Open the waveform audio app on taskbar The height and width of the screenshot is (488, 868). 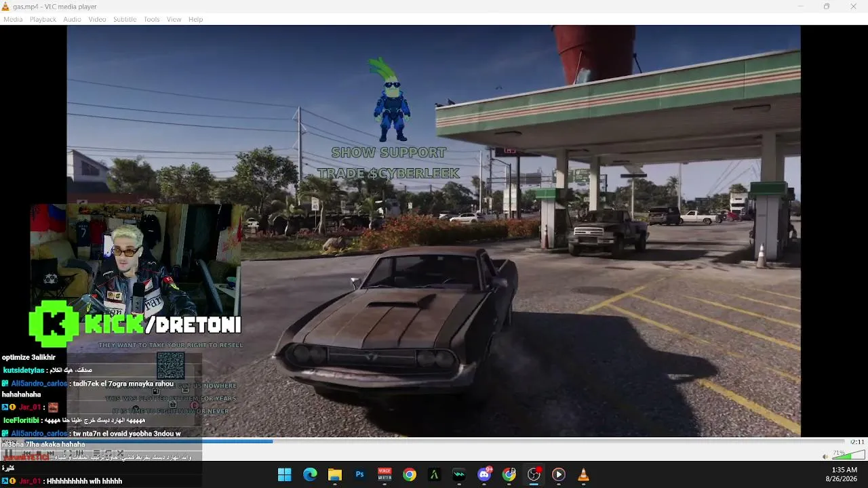pos(459,474)
